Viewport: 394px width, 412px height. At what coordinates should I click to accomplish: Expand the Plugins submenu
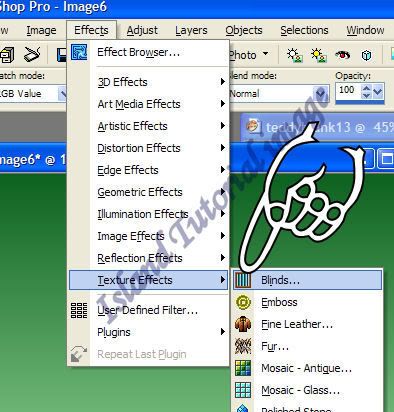(x=148, y=332)
